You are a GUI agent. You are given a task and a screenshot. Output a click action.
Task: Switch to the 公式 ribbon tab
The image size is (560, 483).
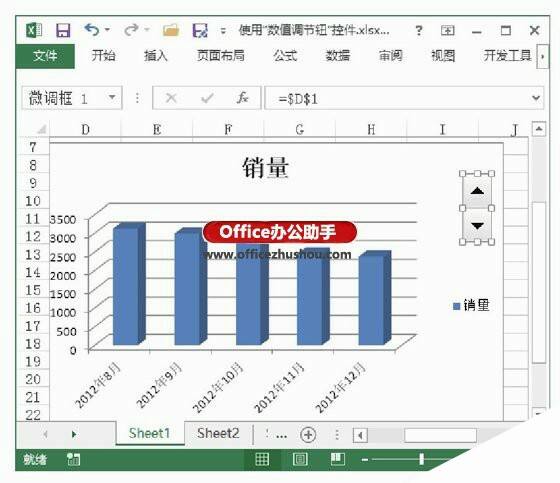[x=285, y=56]
